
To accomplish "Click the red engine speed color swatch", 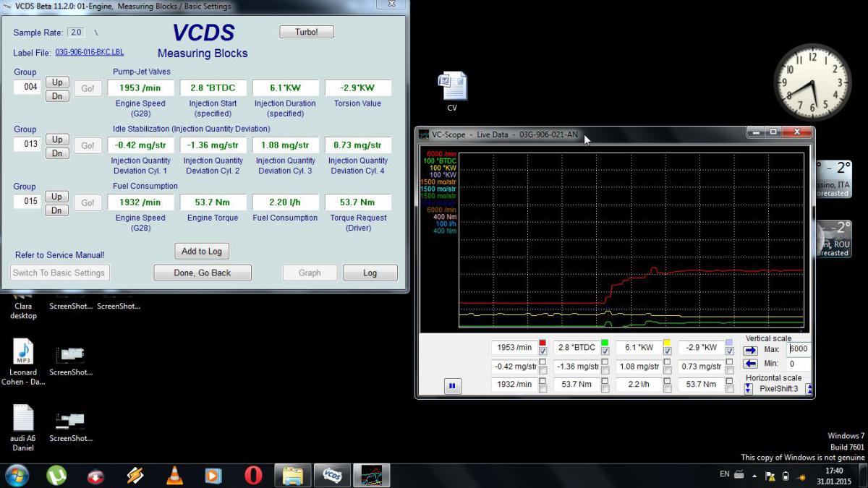I will tap(542, 343).
